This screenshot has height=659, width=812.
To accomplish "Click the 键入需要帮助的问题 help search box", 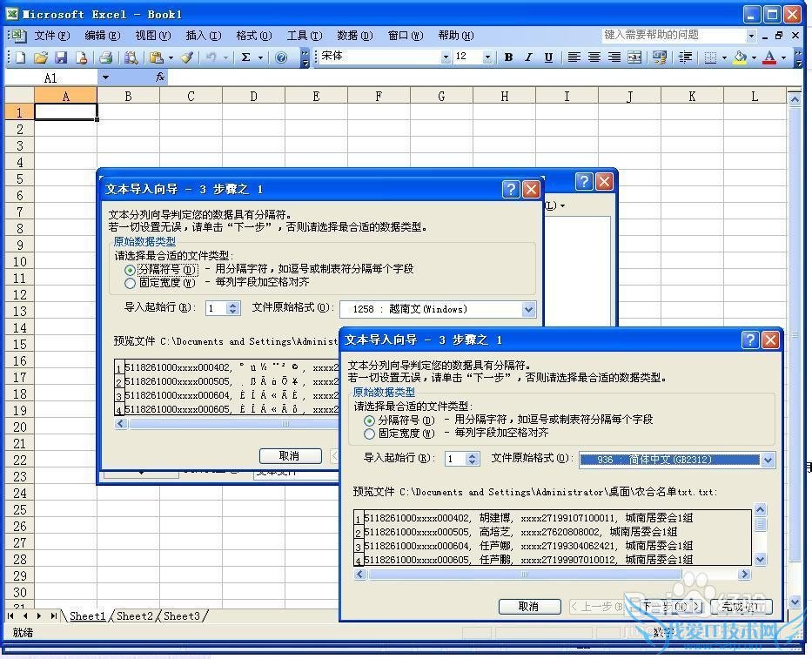I will click(674, 35).
